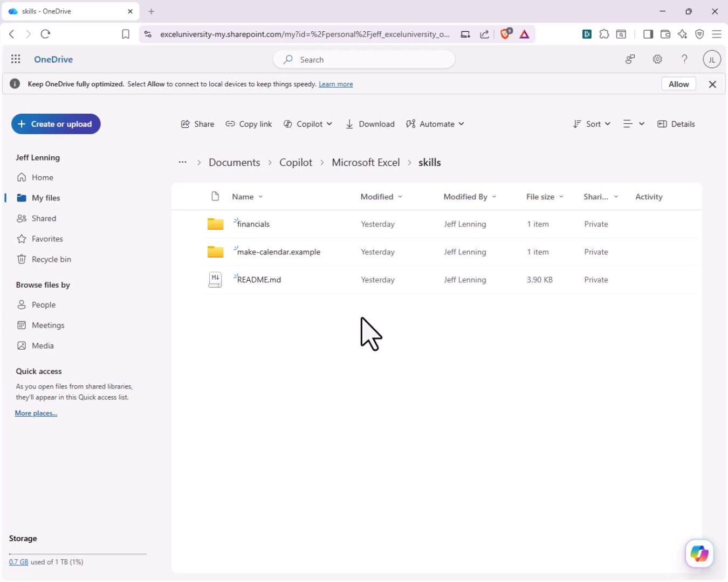Sort by the Name column header

tap(247, 197)
